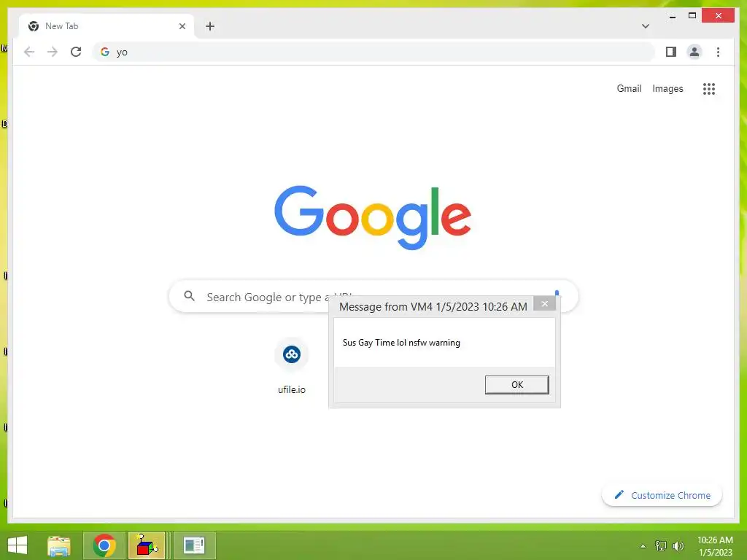The height and width of the screenshot is (560, 747).
Task: Close the Chrome window
Action: tap(719, 16)
